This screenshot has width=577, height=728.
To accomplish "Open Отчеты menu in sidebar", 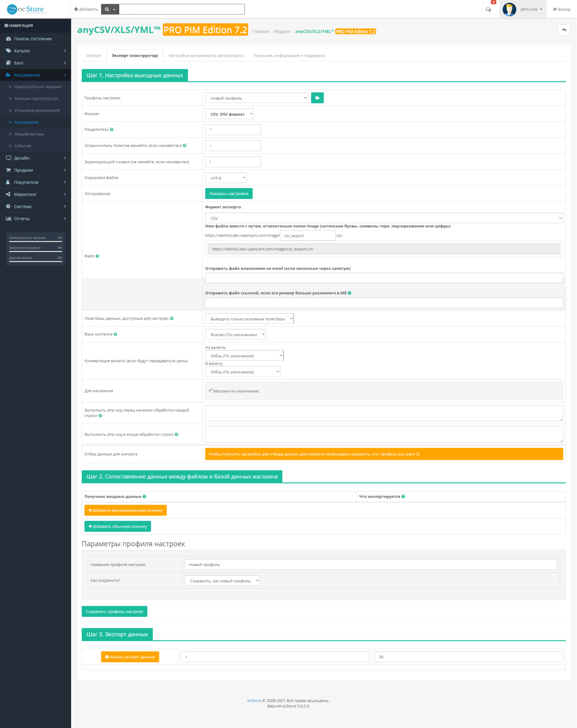I will [36, 218].
